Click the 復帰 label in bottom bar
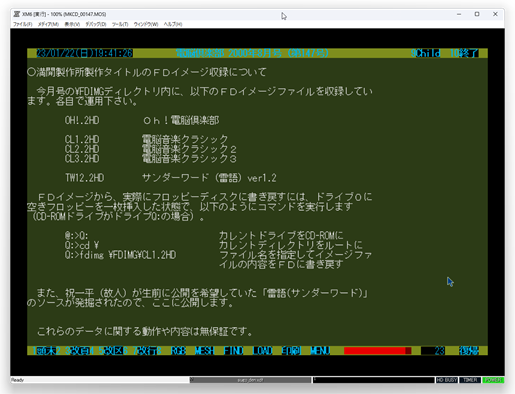This screenshot has height=394, width=515. click(469, 351)
